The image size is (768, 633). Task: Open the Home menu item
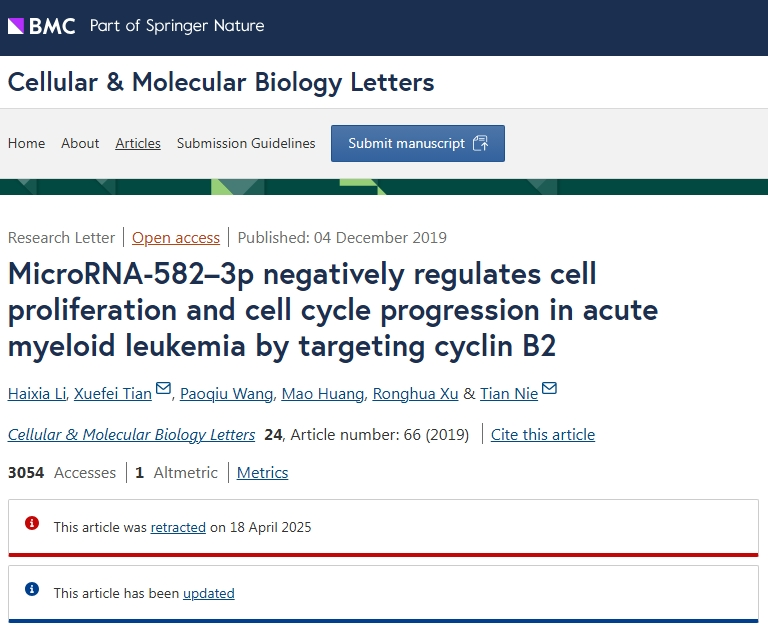[26, 143]
